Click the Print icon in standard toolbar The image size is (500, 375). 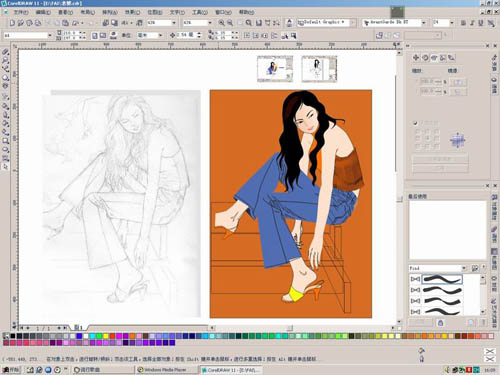pos(38,23)
